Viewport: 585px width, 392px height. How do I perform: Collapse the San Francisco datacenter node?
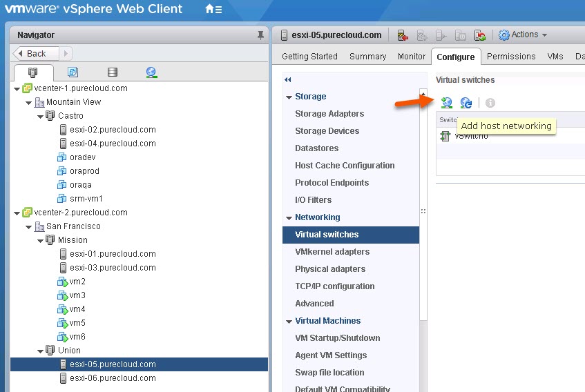(x=29, y=226)
